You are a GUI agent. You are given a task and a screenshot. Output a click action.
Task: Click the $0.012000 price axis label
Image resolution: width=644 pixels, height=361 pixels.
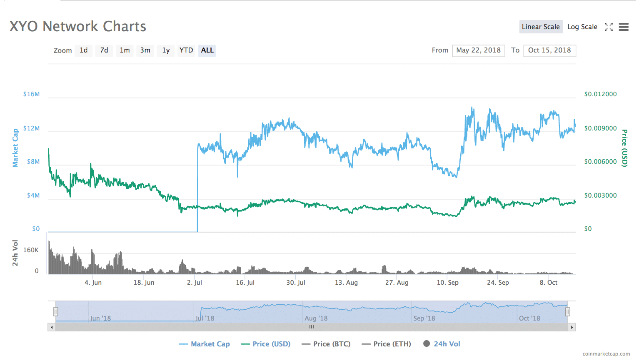[600, 94]
